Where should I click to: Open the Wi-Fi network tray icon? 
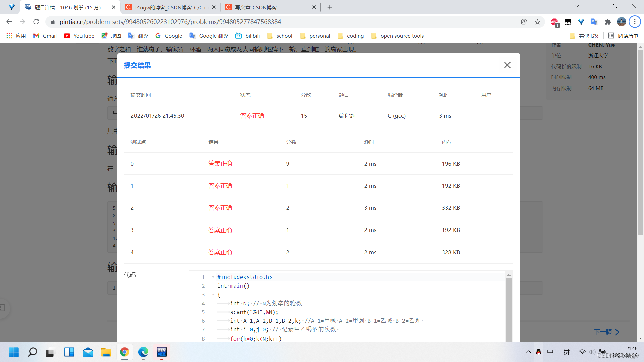coord(582,352)
